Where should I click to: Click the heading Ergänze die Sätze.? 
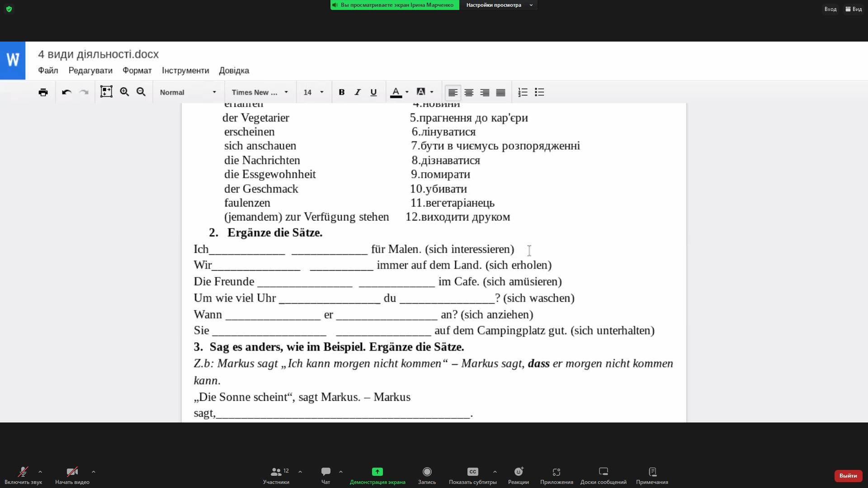pos(275,233)
